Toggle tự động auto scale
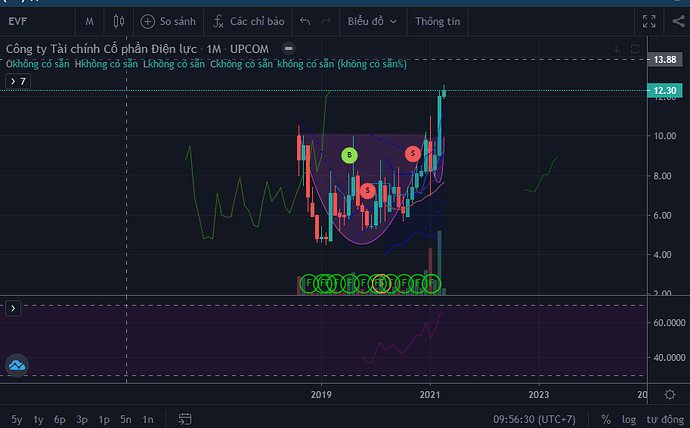Screen dimensions: 690x428 coord(662,418)
